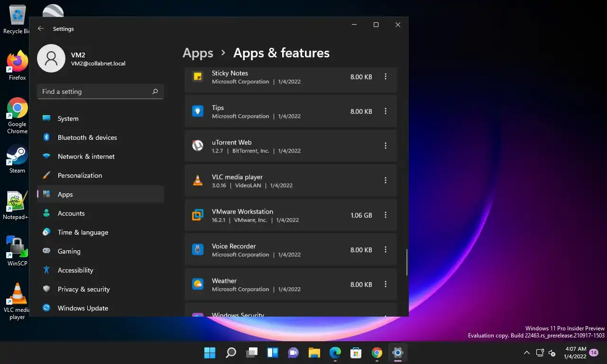
Task: Click the uTorrent Web app icon
Action: pos(198,146)
